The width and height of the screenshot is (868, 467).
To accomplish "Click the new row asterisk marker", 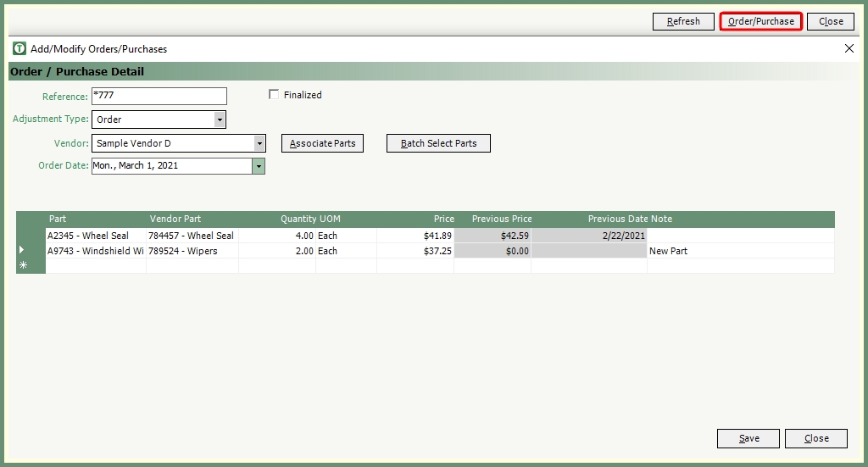I will [x=23, y=266].
